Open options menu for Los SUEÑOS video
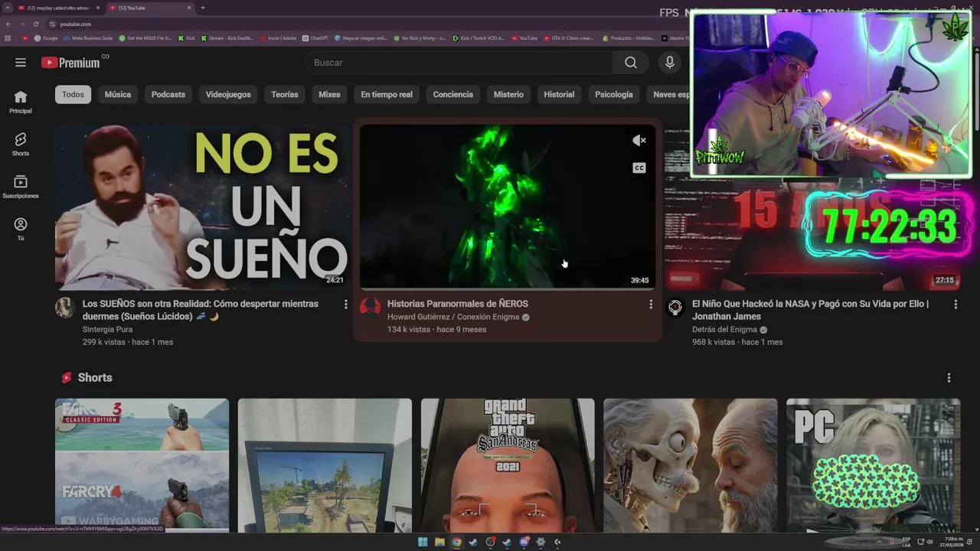 pyautogui.click(x=345, y=304)
